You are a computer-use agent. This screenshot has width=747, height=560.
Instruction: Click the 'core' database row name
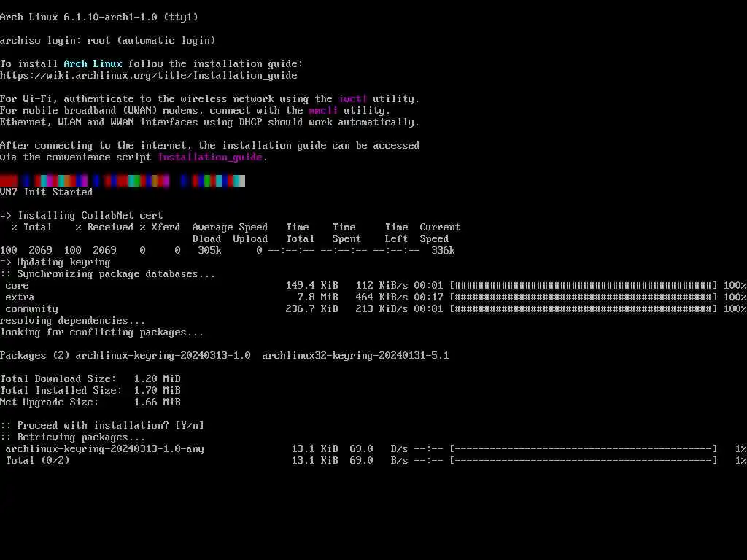point(18,286)
